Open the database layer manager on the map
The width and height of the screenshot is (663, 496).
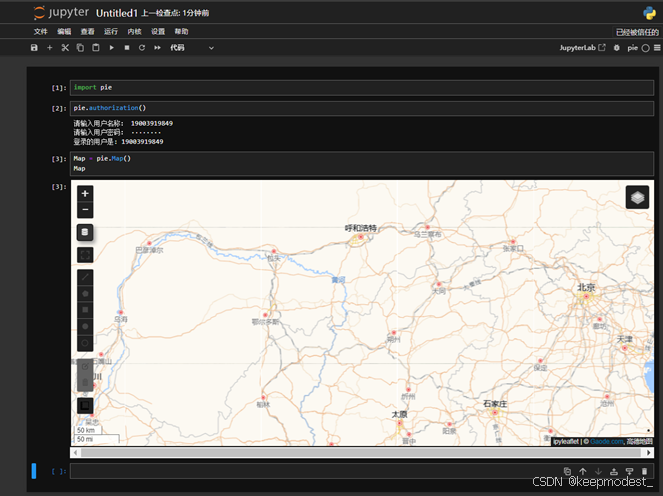[x=85, y=232]
